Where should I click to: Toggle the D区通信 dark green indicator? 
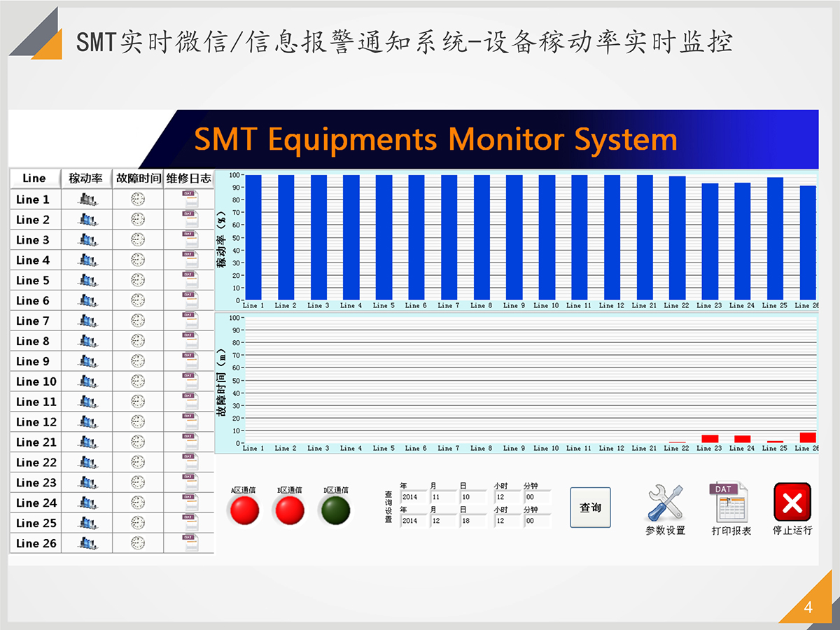pos(335,511)
